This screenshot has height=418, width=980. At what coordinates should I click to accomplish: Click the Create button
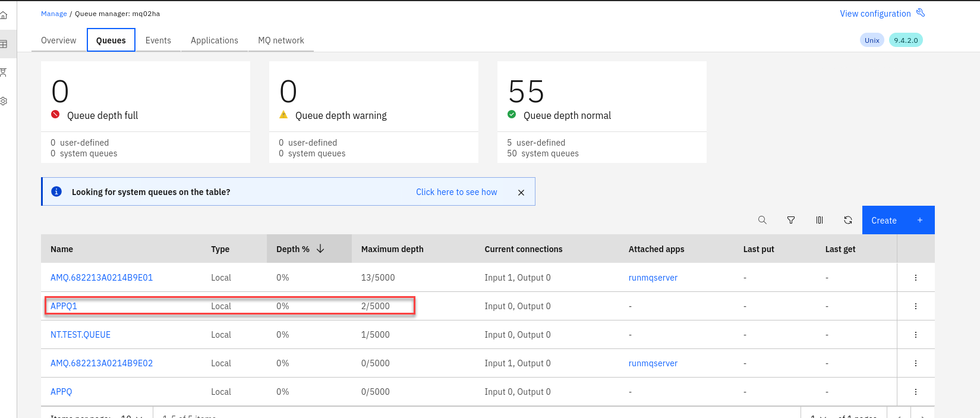tap(898, 220)
